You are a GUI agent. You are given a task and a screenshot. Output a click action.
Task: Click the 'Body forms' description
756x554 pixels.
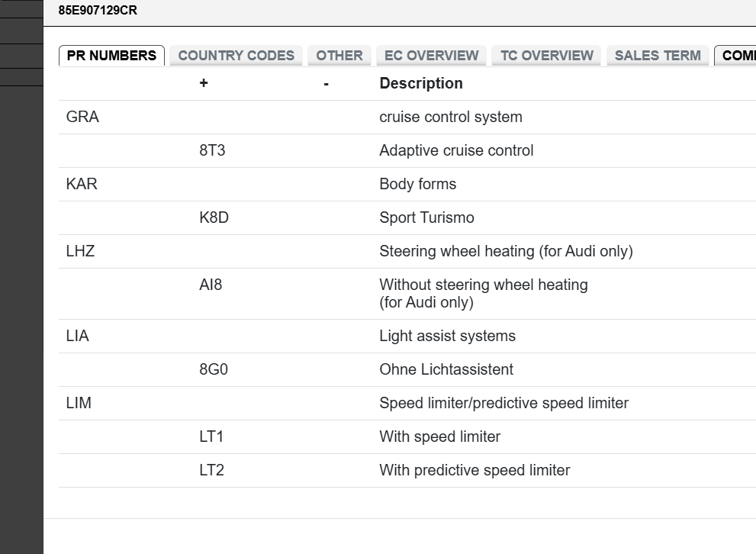point(417,184)
